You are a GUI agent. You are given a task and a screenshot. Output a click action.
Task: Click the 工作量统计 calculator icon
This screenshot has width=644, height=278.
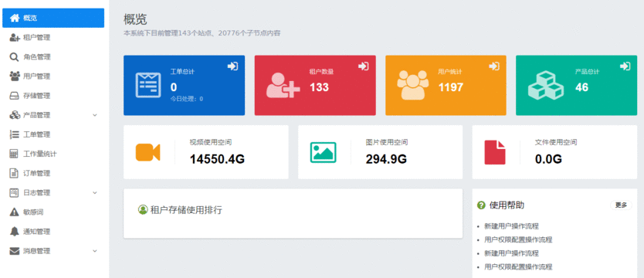15,154
